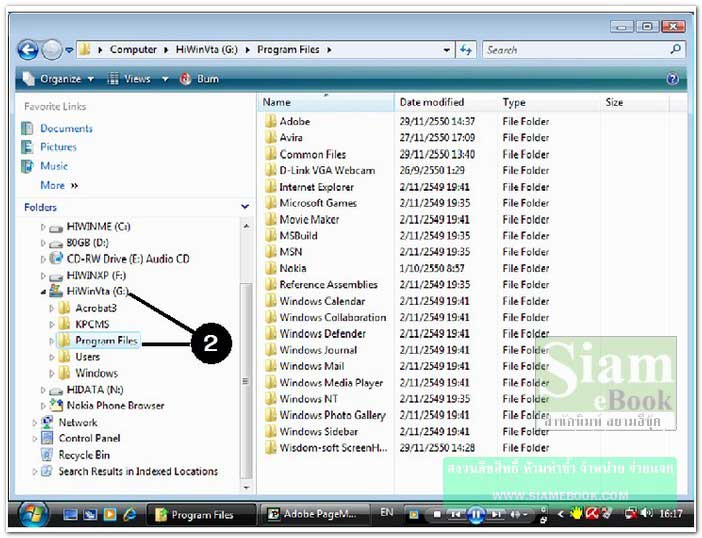Select the Microsoft Games folder icon
702x538 pixels.
click(270, 203)
